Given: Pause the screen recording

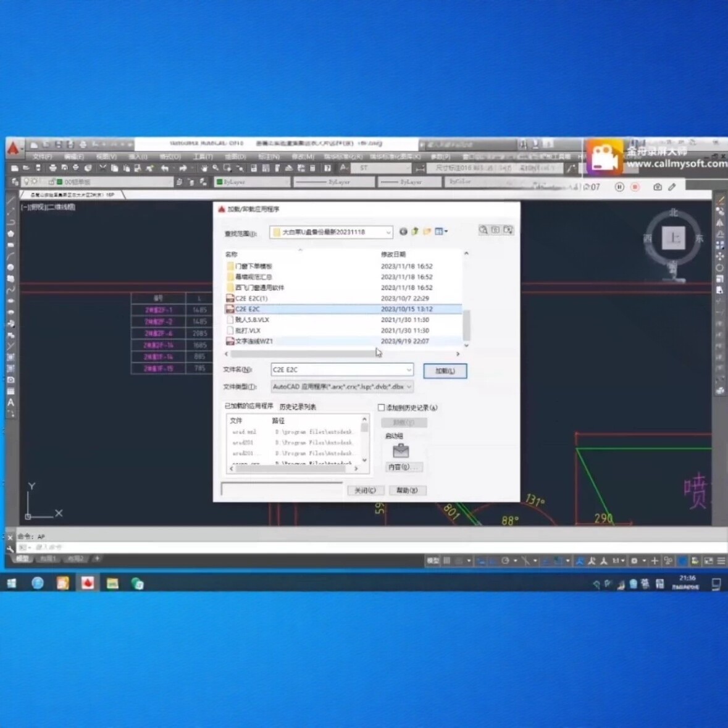Looking at the screenshot, I should tap(619, 186).
